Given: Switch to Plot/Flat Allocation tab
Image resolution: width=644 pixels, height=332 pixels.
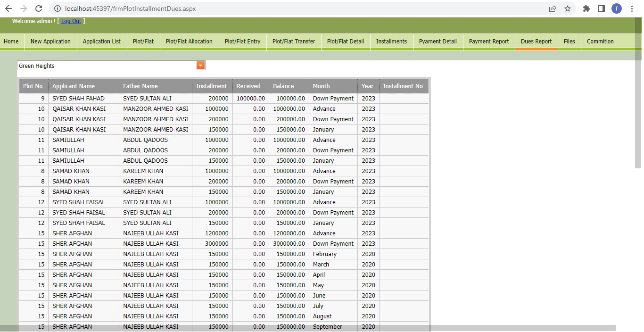Looking at the screenshot, I should pos(189,41).
